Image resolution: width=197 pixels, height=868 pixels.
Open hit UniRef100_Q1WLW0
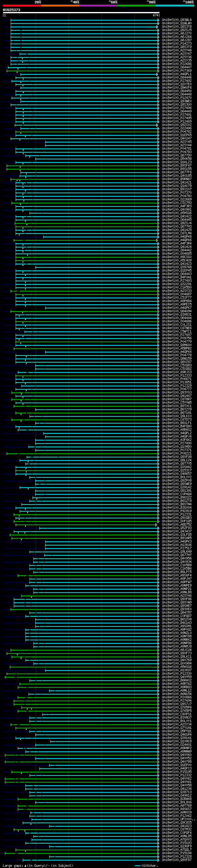(176, 23)
